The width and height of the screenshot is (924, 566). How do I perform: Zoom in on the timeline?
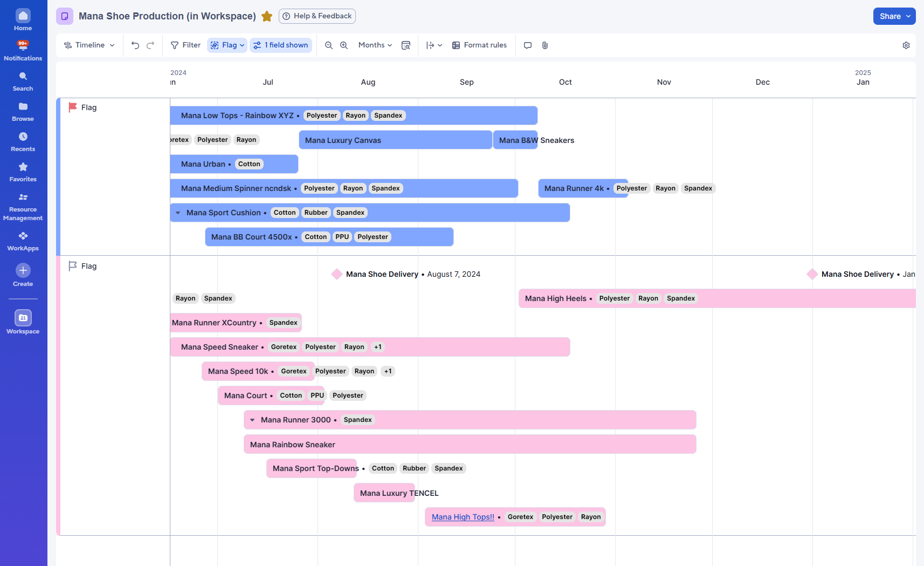[x=344, y=45]
